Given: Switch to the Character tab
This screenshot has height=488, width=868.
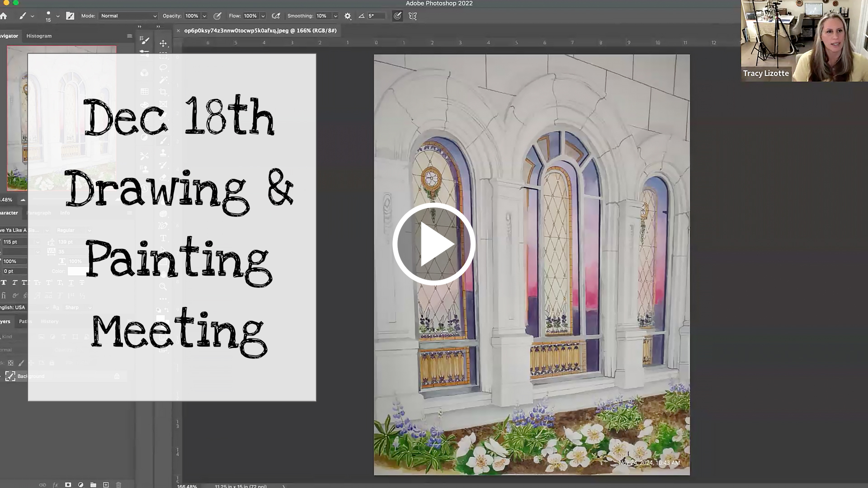Looking at the screenshot, I should coord(9,213).
